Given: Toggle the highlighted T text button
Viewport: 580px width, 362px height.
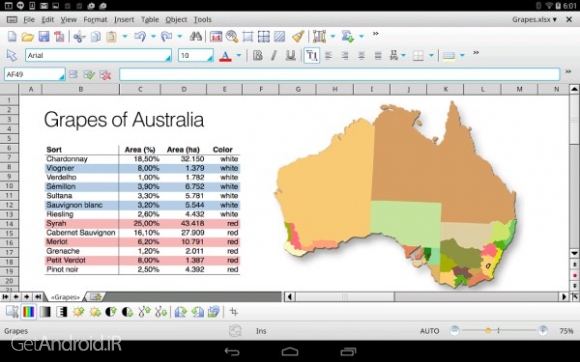Looking at the screenshot, I should coord(311,55).
